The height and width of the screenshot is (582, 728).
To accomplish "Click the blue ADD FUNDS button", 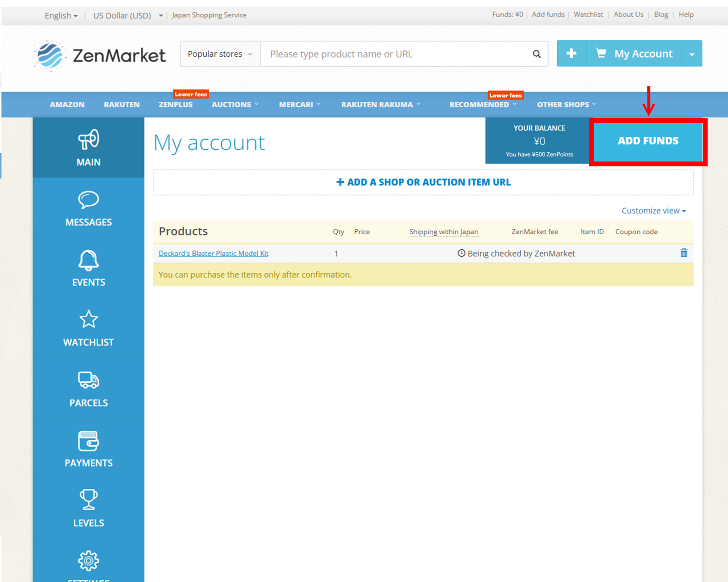I will point(648,141).
